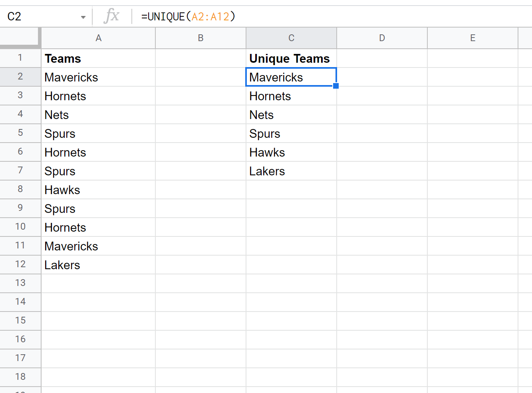Select the Lakers cell in column A
The height and width of the screenshot is (393, 532).
(x=98, y=265)
